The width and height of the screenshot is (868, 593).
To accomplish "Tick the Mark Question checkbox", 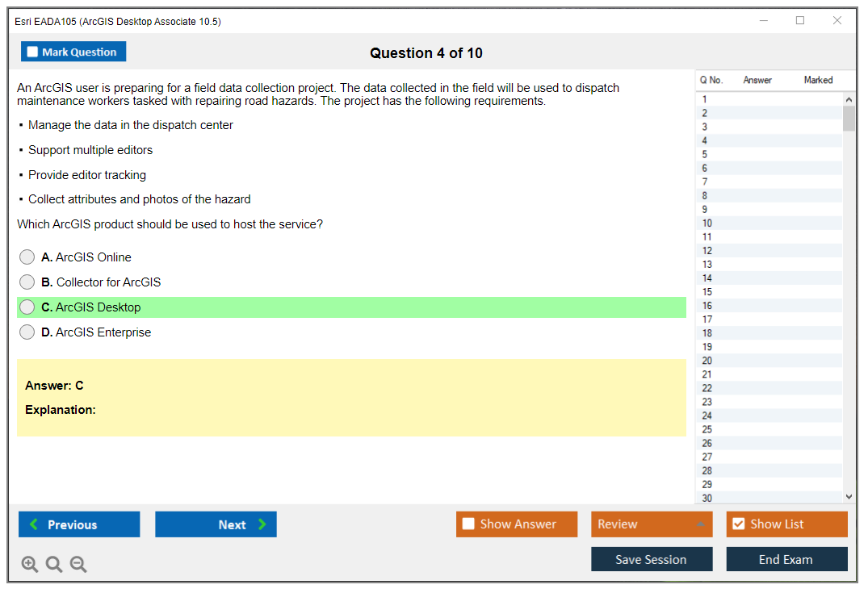I will 33,52.
